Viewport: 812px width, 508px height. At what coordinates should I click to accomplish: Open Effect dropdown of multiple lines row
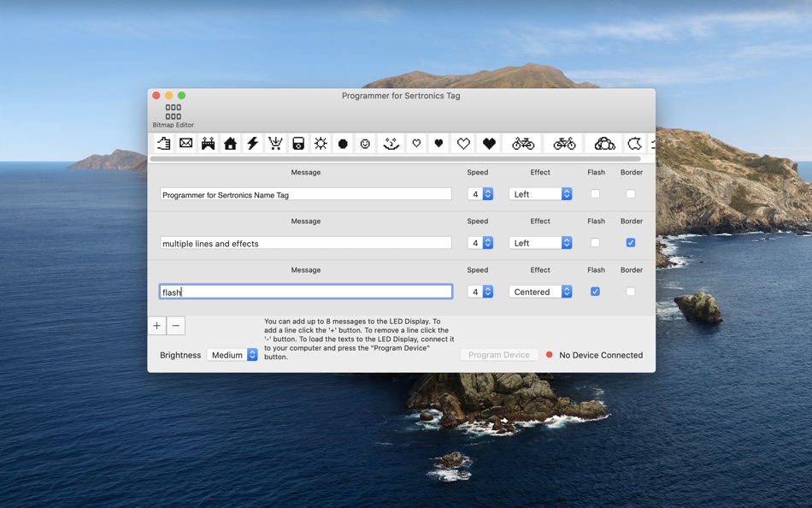[x=540, y=243]
